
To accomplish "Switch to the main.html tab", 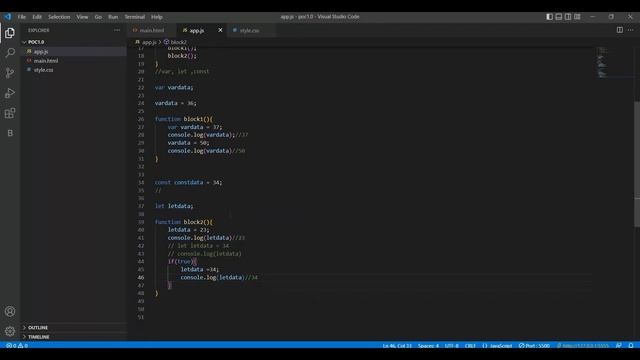I will (151, 30).
